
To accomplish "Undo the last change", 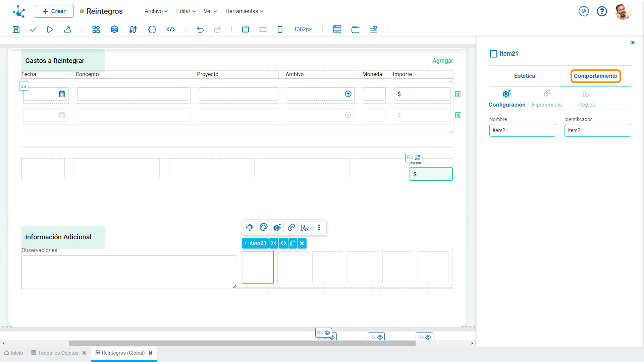I will pos(200,29).
